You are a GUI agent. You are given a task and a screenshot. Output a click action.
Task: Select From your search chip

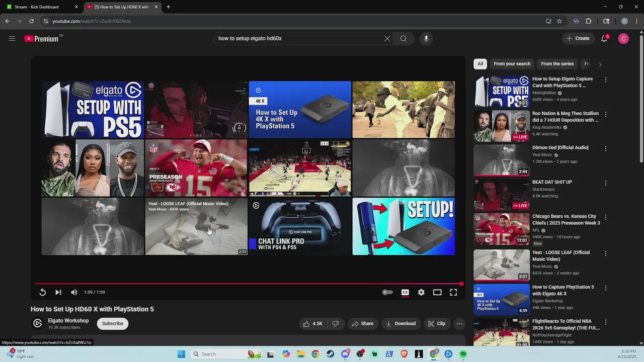coord(512,64)
